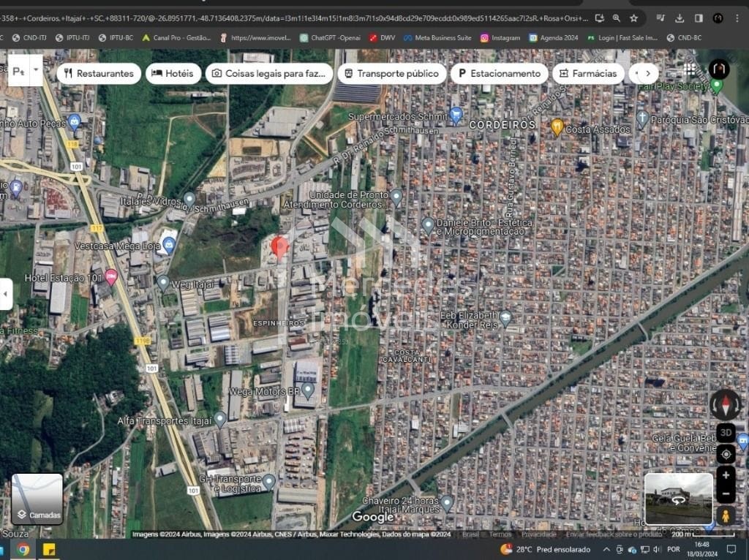Image resolution: width=749 pixels, height=560 pixels.
Task: Open the language dropdown arrow beside Pt
Action: [x=36, y=70]
